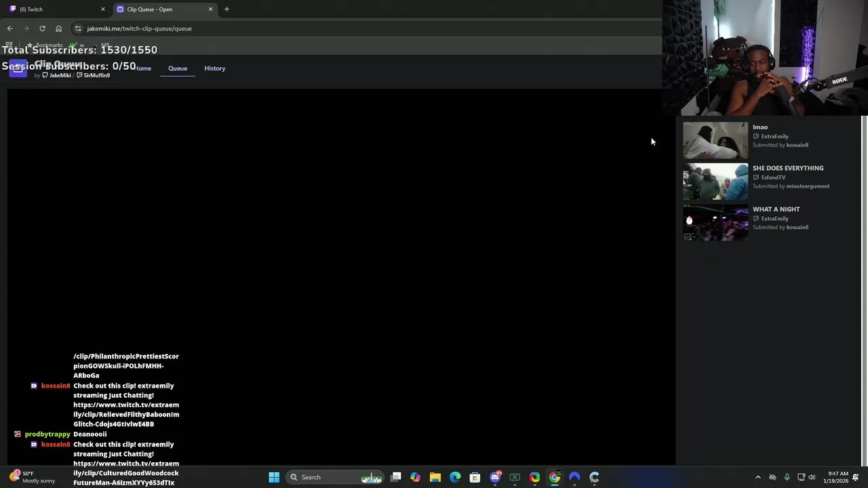Image resolution: width=868 pixels, height=488 pixels.
Task: Open the notifications bell icon
Action: tap(856, 477)
